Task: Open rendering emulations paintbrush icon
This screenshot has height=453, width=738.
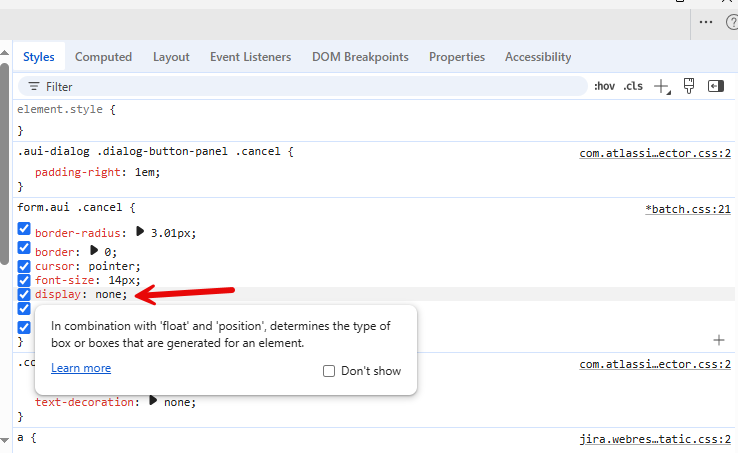Action: click(689, 86)
